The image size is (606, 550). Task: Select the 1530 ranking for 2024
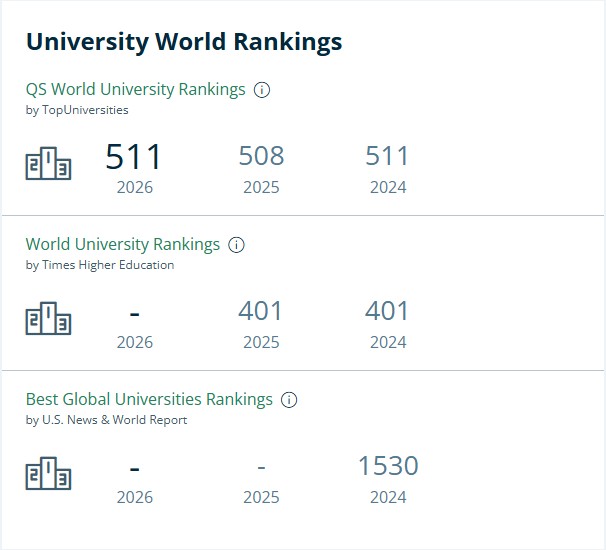pyautogui.click(x=388, y=466)
